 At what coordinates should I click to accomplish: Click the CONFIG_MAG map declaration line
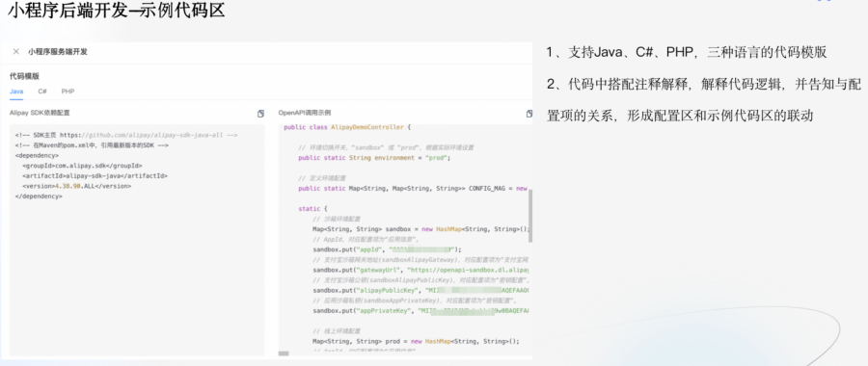[x=414, y=189]
